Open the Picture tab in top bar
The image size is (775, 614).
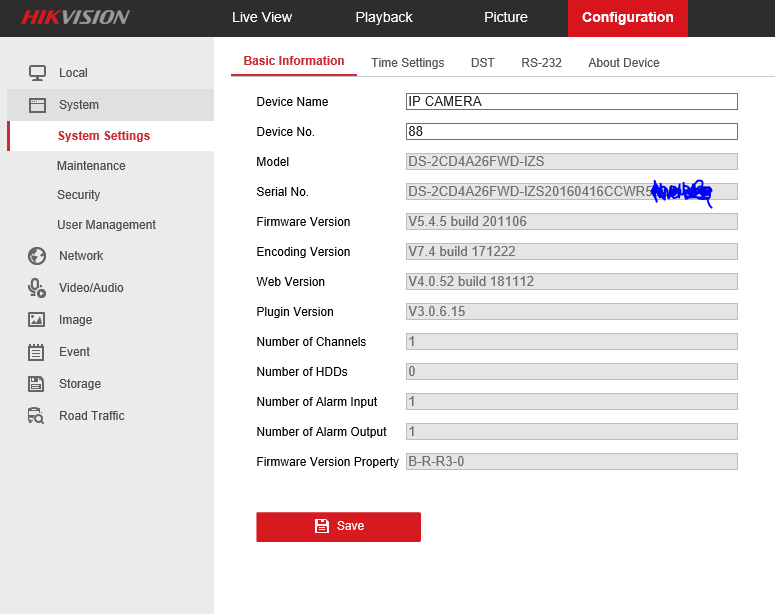[x=506, y=17]
